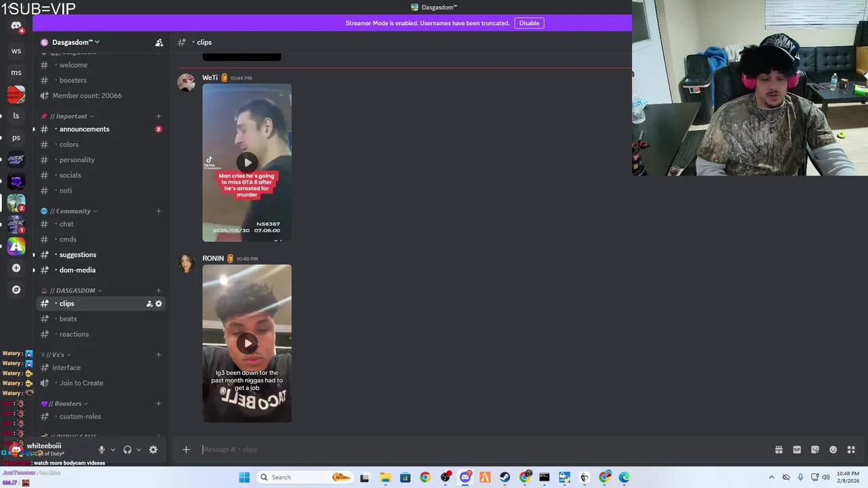The image size is (868, 488).
Task: Open the sticker picker
Action: [x=815, y=449]
